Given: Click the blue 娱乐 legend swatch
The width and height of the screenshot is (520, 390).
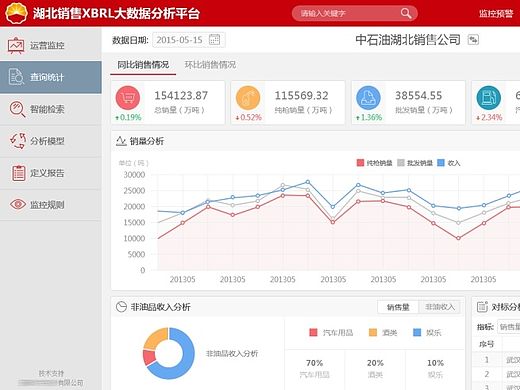Looking at the screenshot, I should (417, 332).
